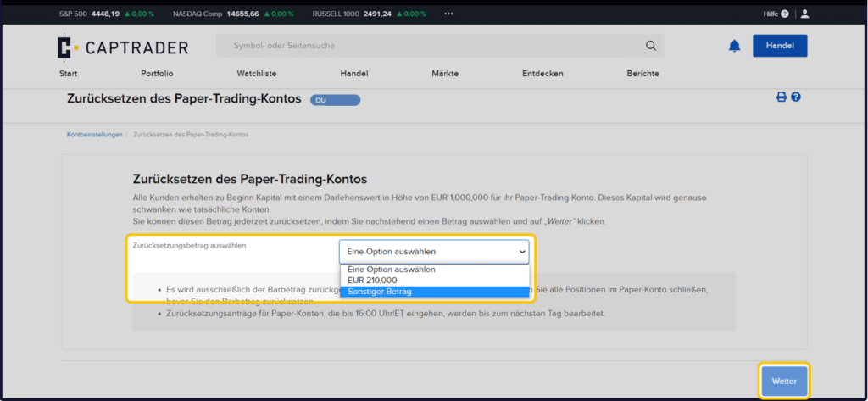
Task: Click the Symbol- oder Seitensuche field
Action: click(440, 46)
